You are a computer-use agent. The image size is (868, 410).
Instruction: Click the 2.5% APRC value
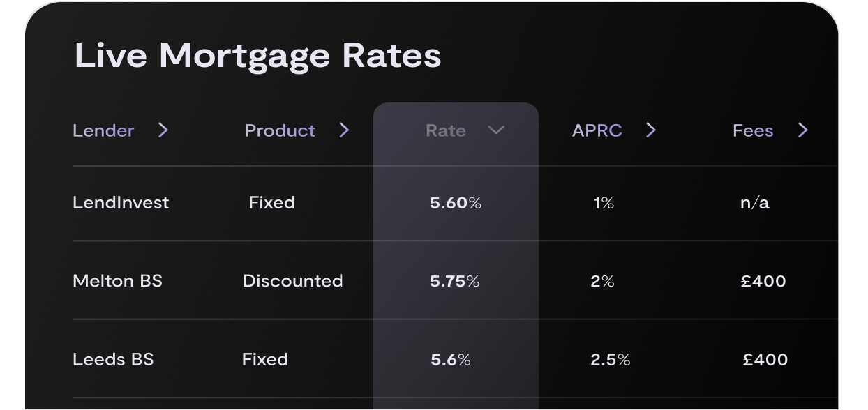click(611, 360)
